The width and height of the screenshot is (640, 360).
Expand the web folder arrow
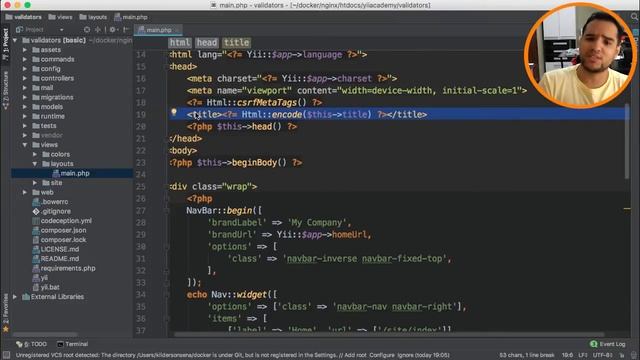pyautogui.click(x=25, y=192)
